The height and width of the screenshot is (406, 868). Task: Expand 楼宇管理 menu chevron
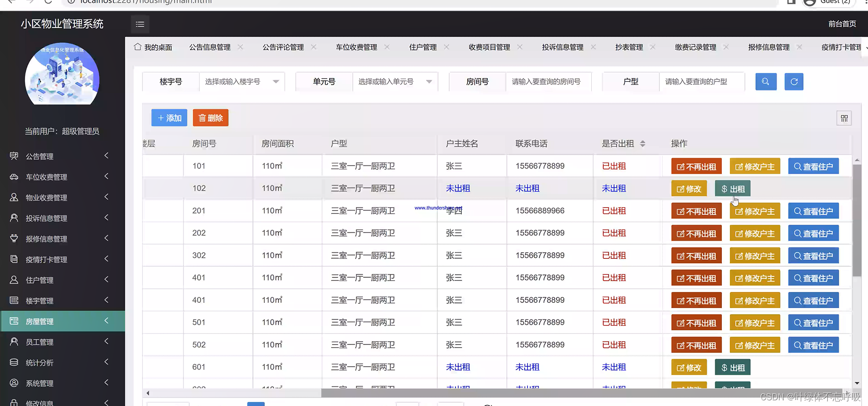tap(106, 300)
